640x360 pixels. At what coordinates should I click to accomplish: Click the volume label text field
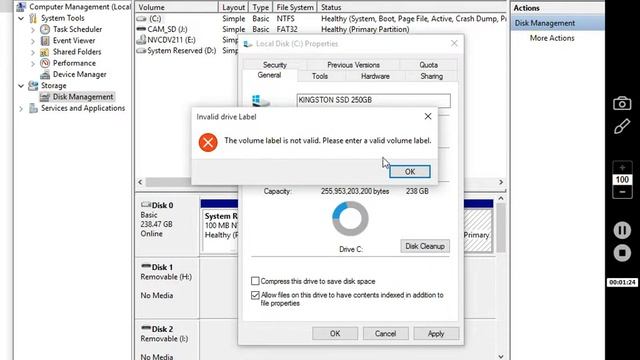pos(373,100)
